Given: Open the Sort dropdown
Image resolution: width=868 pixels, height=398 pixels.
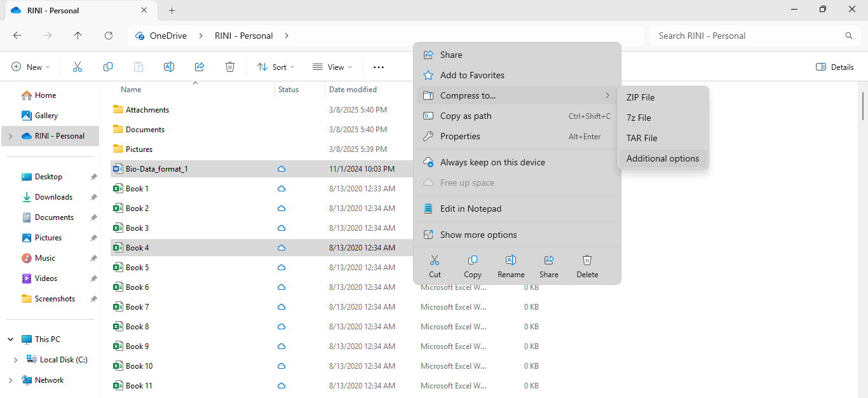Looking at the screenshot, I should point(276,67).
